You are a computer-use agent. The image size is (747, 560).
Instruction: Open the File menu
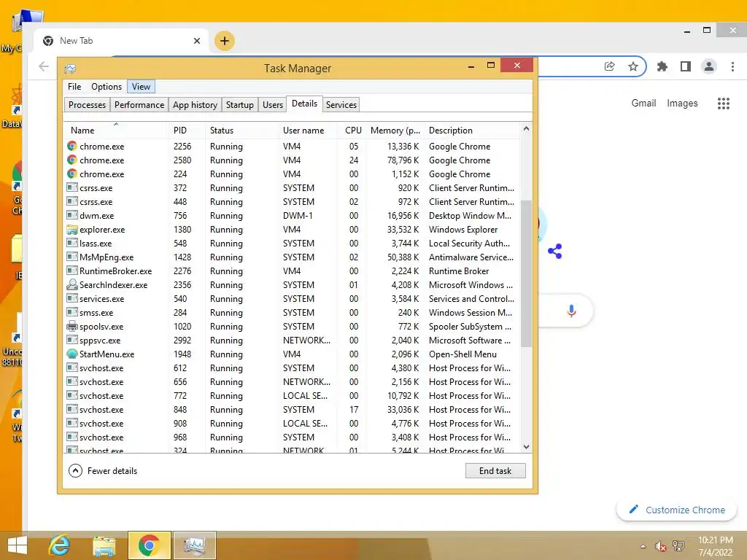pos(74,87)
